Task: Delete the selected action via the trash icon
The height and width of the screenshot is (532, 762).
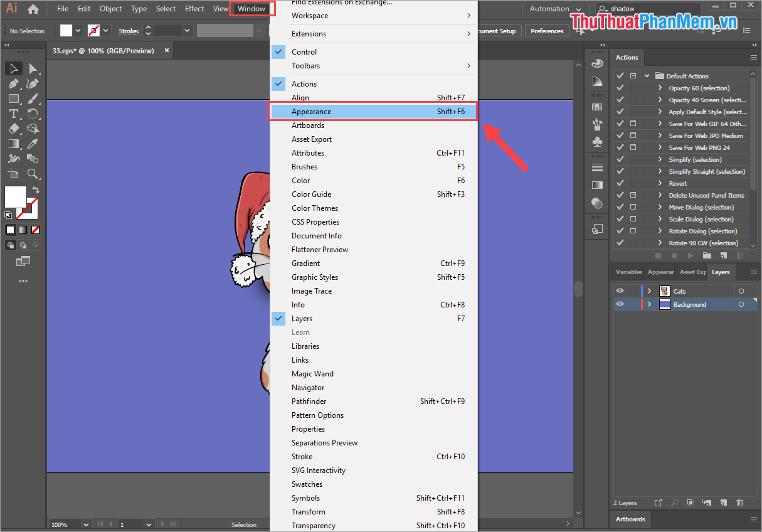Action: pos(739,255)
